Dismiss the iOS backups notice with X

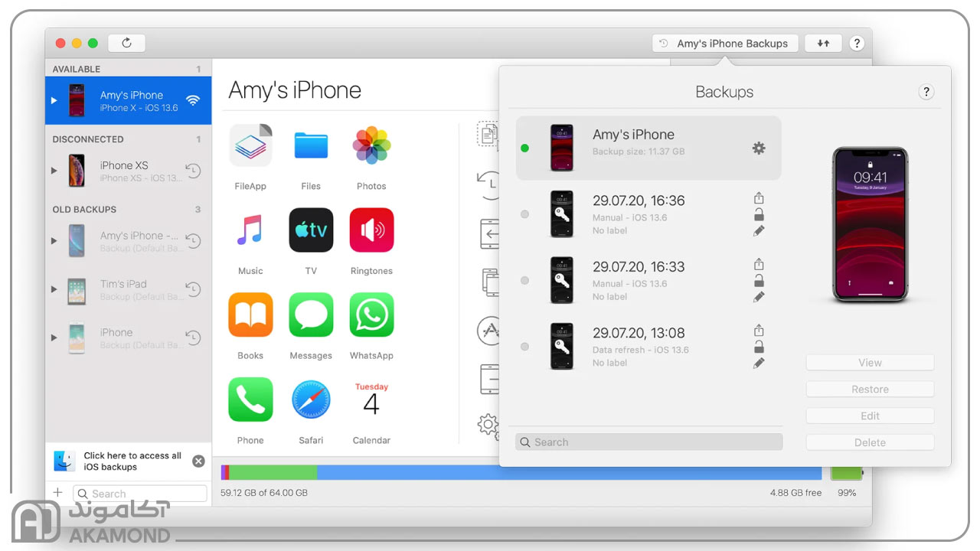198,461
